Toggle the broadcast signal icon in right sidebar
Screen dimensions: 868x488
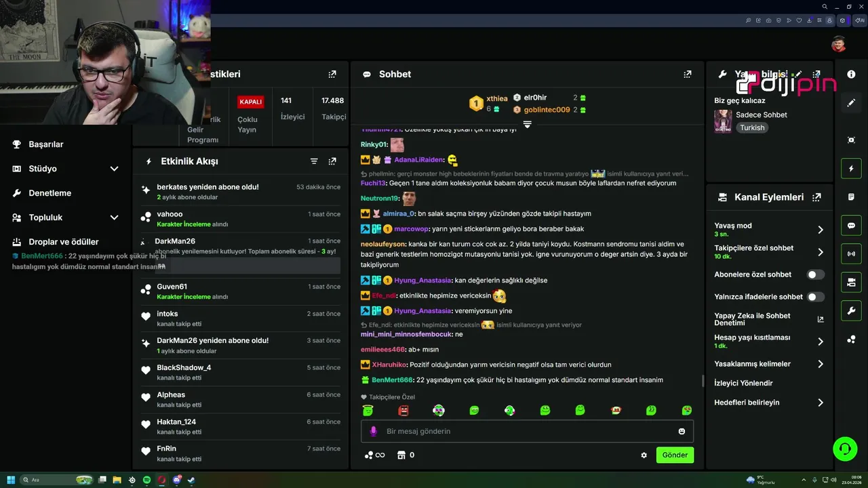(x=851, y=254)
